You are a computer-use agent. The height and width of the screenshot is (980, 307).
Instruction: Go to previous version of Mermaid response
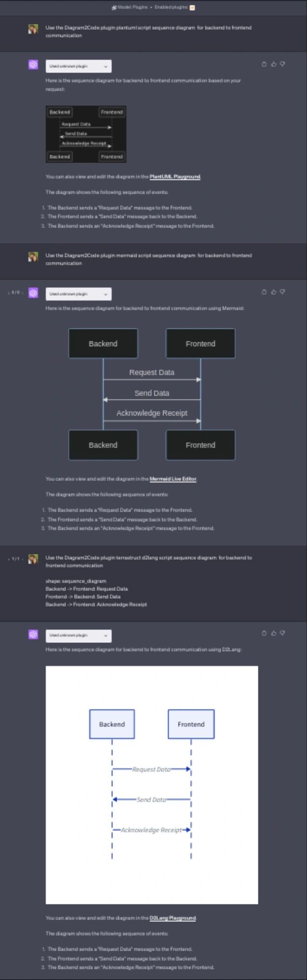tap(9, 293)
